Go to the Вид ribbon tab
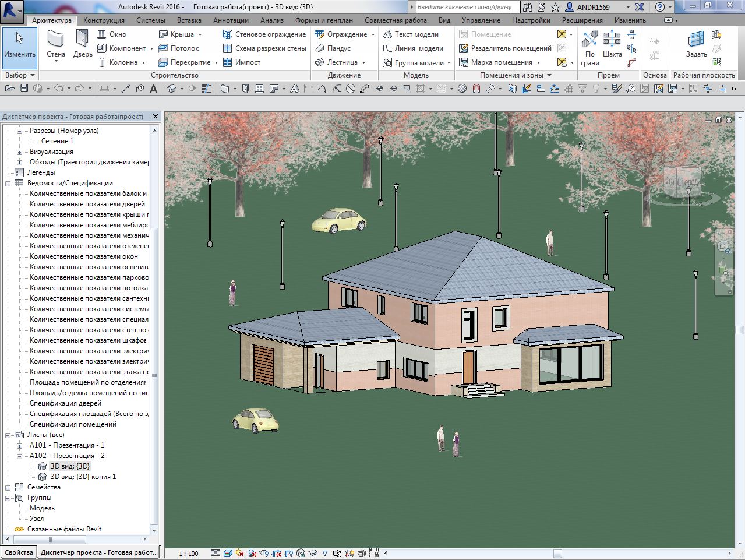The height and width of the screenshot is (560, 745). 444,20
